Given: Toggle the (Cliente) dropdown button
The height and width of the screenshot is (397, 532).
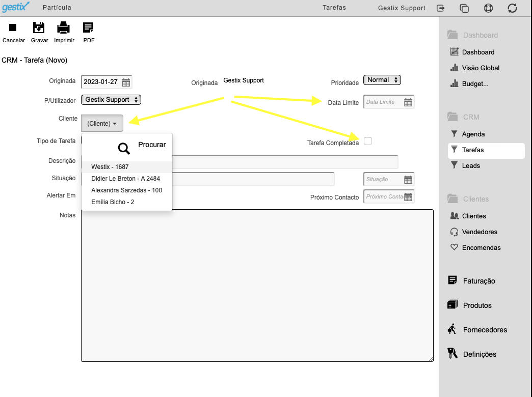Looking at the screenshot, I should [102, 123].
